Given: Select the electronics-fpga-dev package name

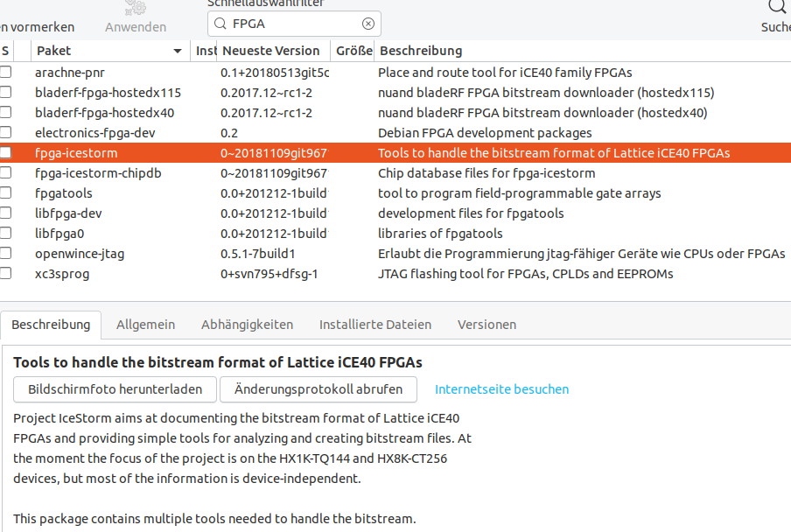Looking at the screenshot, I should tap(94, 133).
